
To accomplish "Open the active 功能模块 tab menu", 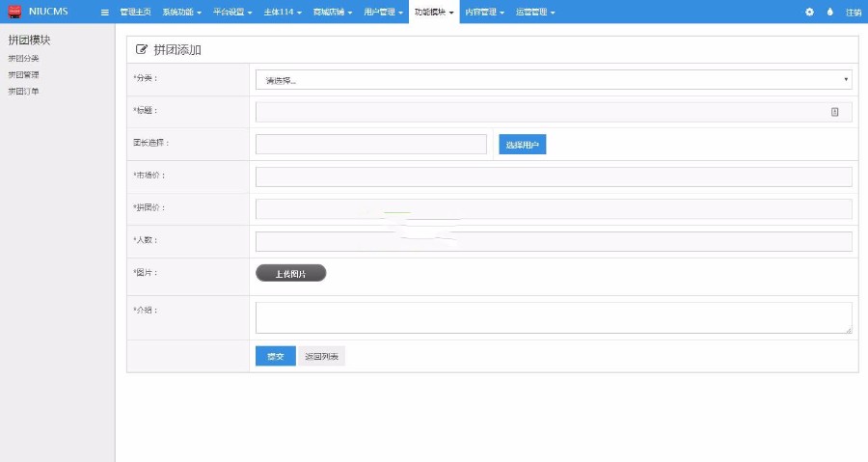I will coord(434,12).
